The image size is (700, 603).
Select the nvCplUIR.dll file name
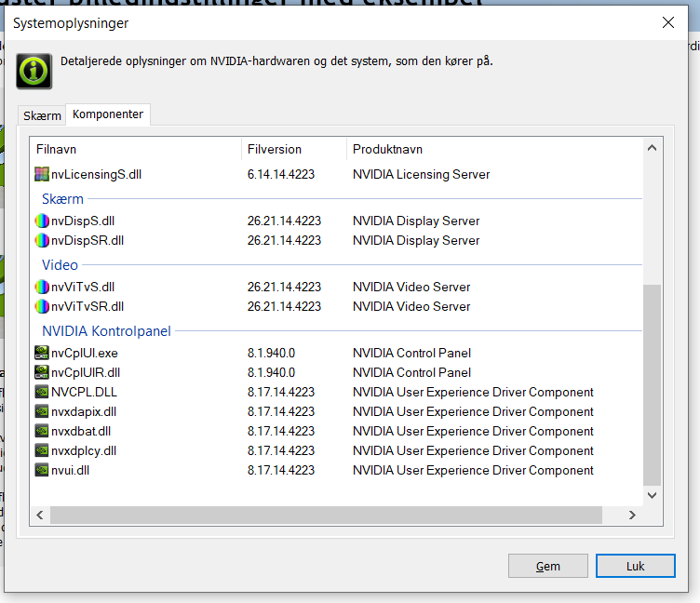[86, 373]
